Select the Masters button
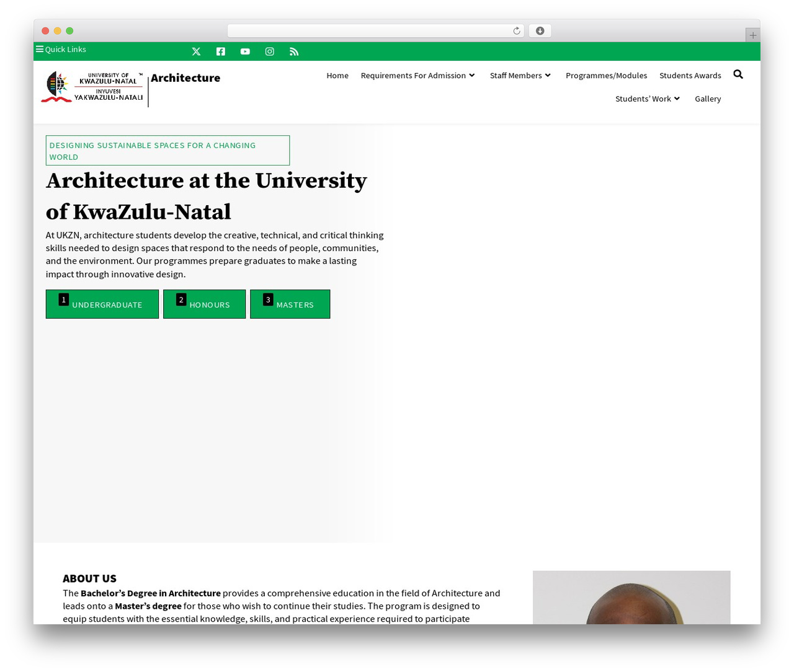This screenshot has width=794, height=672. [290, 304]
